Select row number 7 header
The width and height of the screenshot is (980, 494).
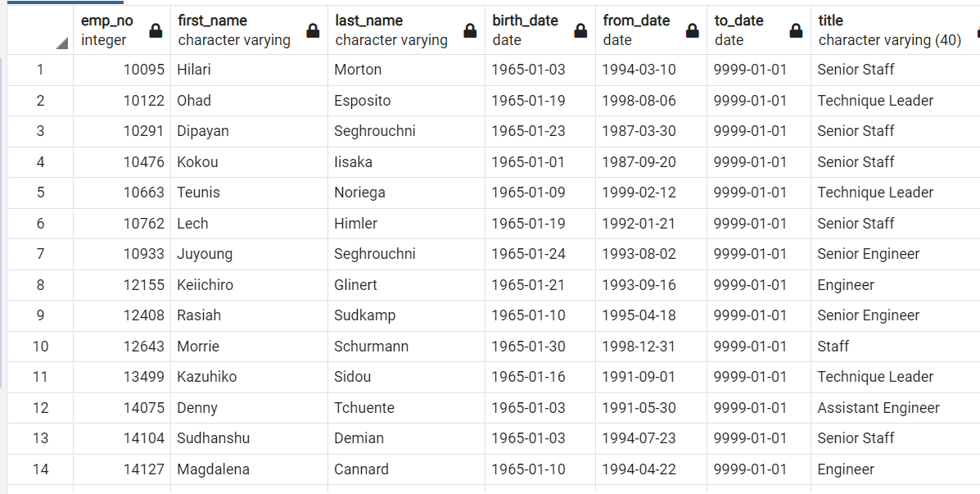click(x=40, y=254)
